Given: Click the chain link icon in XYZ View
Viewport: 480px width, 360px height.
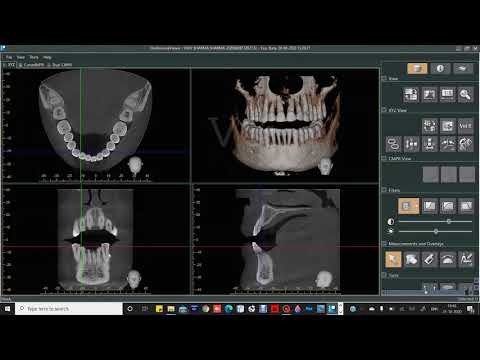Looking at the screenshot, I should 393,144.
